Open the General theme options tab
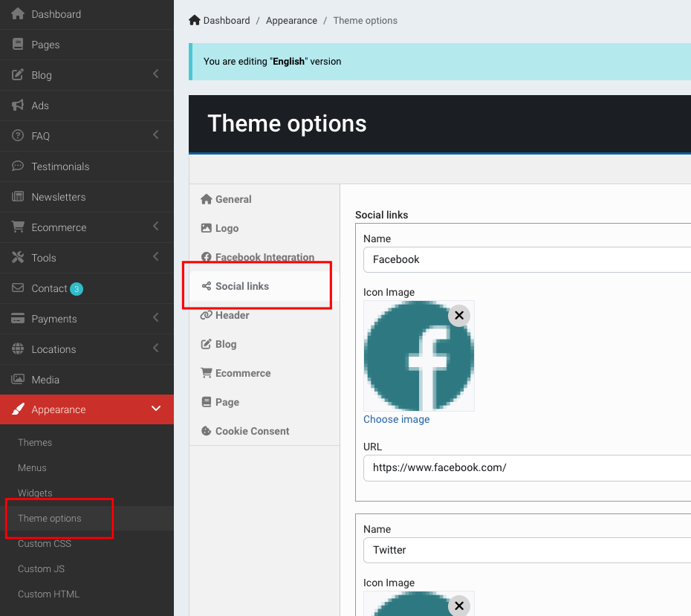Viewport: 691px width, 616px height. coord(265,199)
